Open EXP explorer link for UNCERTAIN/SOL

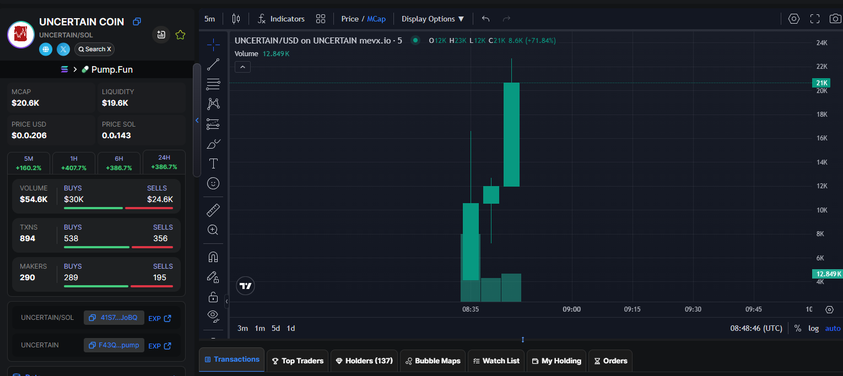pos(160,318)
